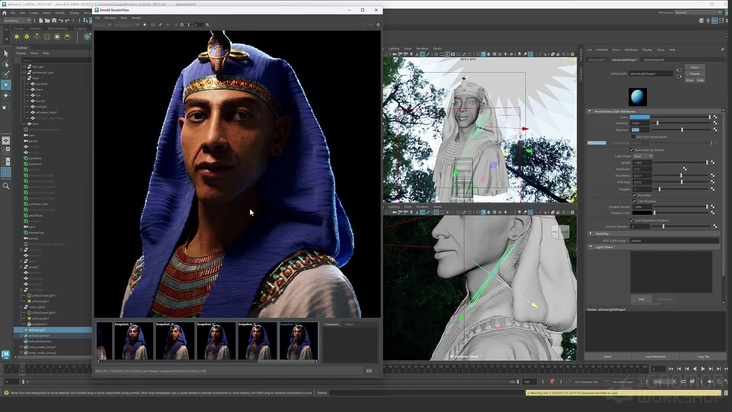
Task: Click the magnifier search icon in left toolbox
Action: [6, 186]
